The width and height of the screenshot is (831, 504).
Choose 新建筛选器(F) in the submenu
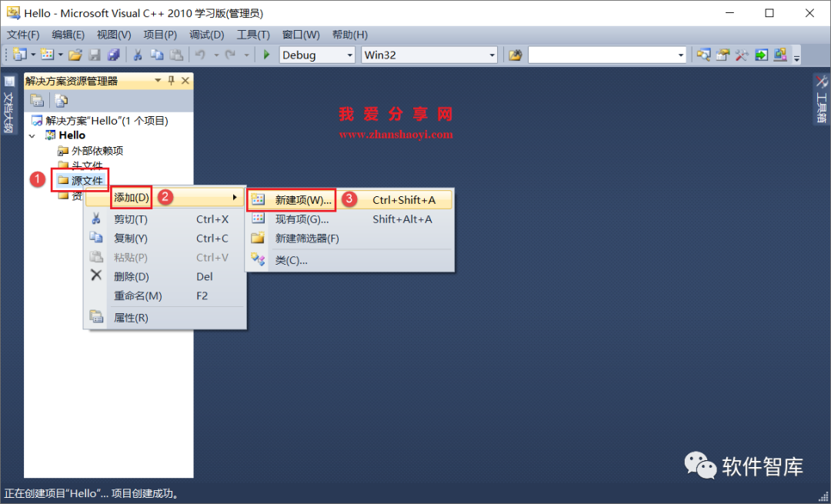tap(349, 239)
